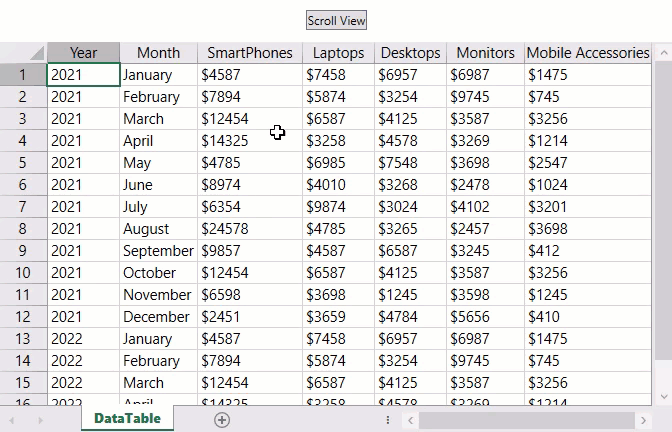Select the Mobile Accessories column header

tap(587, 53)
